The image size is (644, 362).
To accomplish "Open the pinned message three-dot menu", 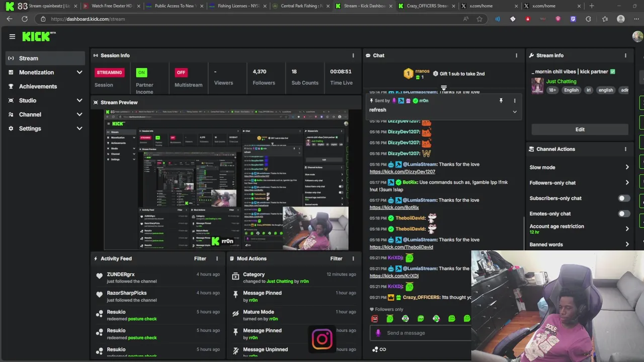I will pyautogui.click(x=514, y=101).
